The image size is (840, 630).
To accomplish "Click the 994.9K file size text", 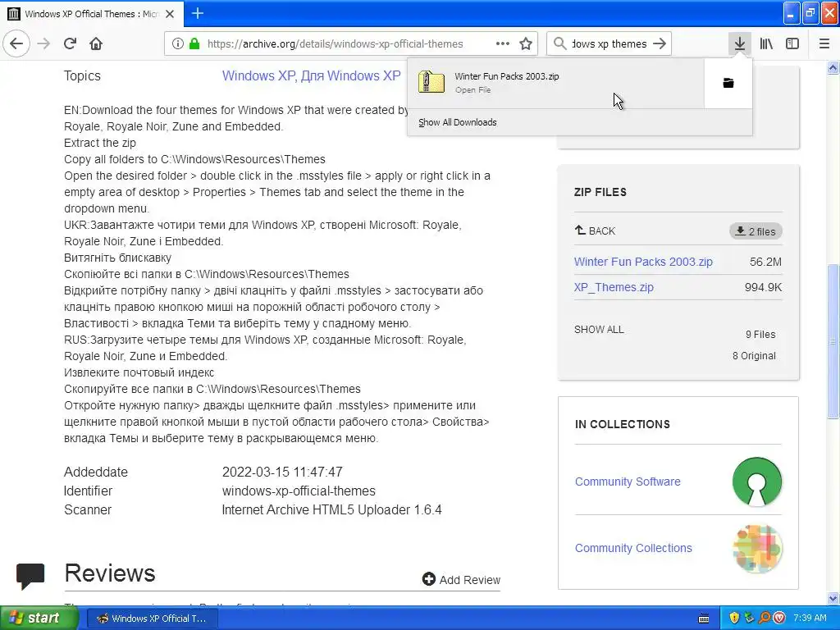I will click(x=763, y=287).
